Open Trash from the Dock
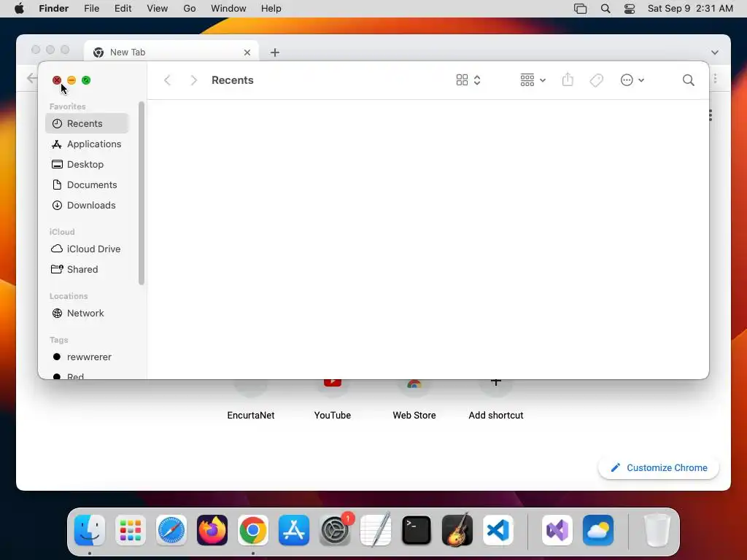 coord(657,530)
